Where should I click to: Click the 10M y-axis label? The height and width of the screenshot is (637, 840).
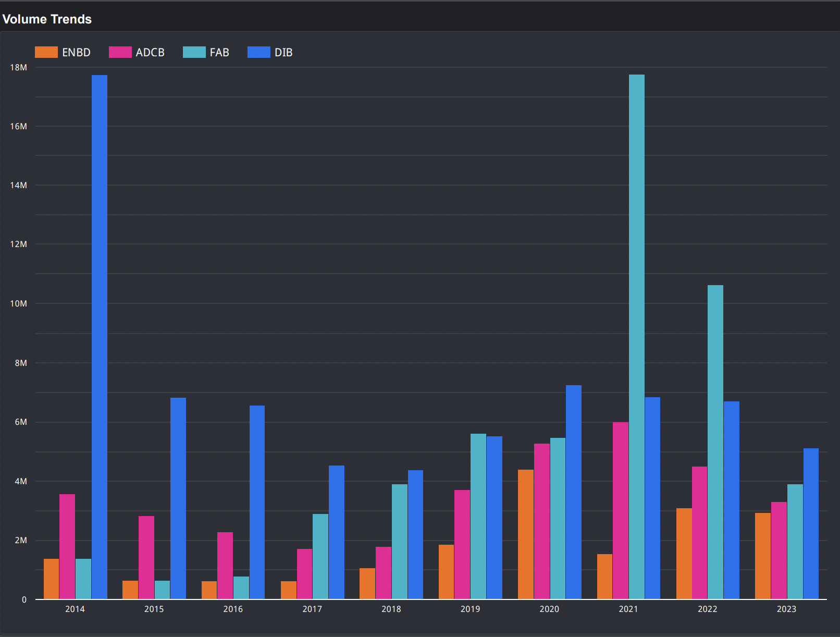tap(19, 303)
